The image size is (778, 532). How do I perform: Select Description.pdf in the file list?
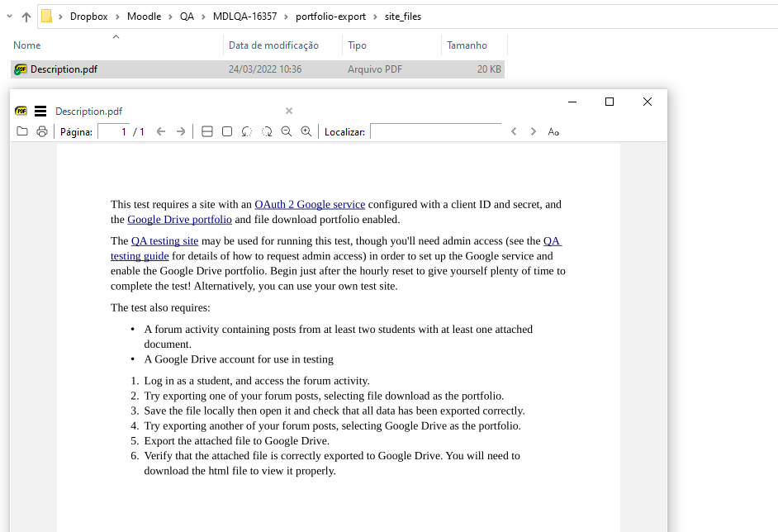click(258, 69)
